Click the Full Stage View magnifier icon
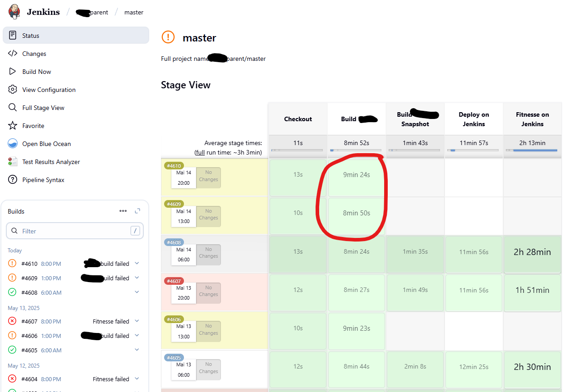Image resolution: width=578 pixels, height=392 pixels. pyautogui.click(x=13, y=108)
